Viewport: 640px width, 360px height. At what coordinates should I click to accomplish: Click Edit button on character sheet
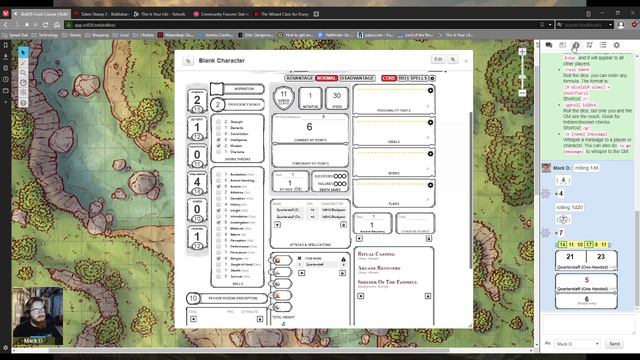(x=438, y=60)
